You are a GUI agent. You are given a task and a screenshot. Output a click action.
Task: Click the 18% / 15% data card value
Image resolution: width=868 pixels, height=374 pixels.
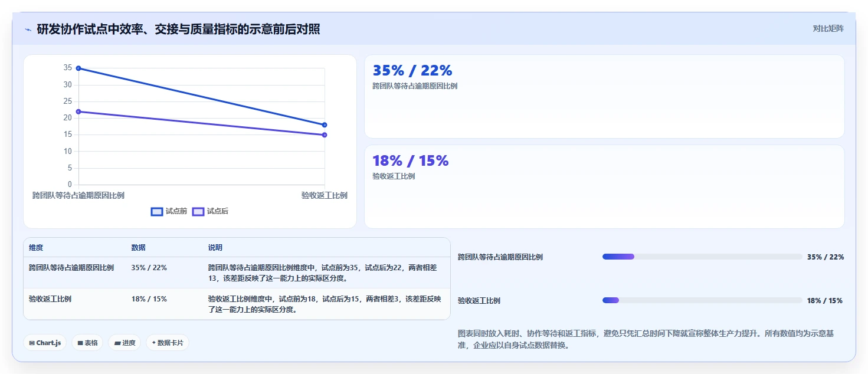tap(411, 160)
